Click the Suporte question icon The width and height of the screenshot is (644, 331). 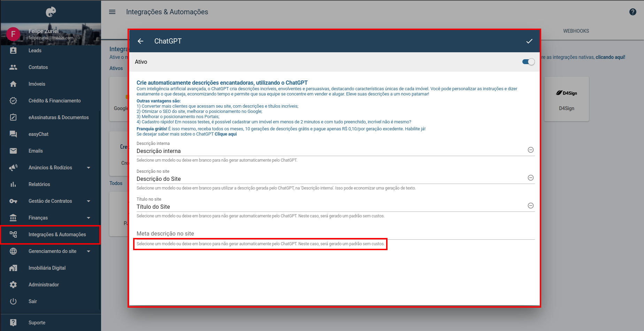(x=13, y=323)
